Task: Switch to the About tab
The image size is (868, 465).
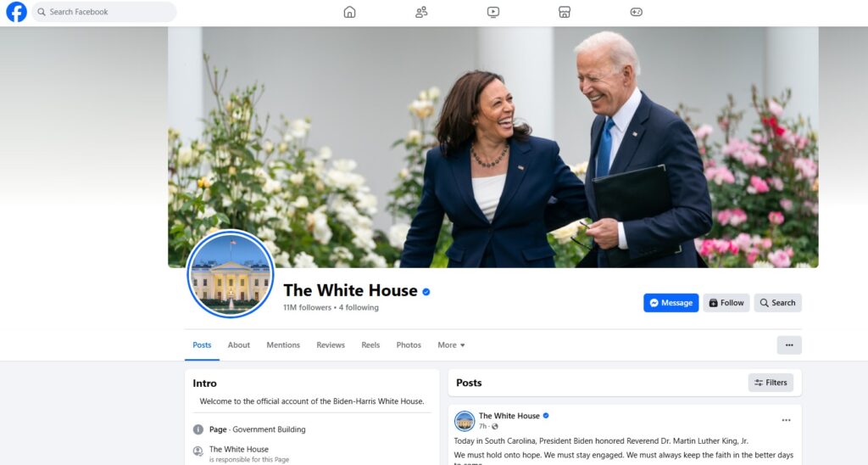Action: pos(238,345)
